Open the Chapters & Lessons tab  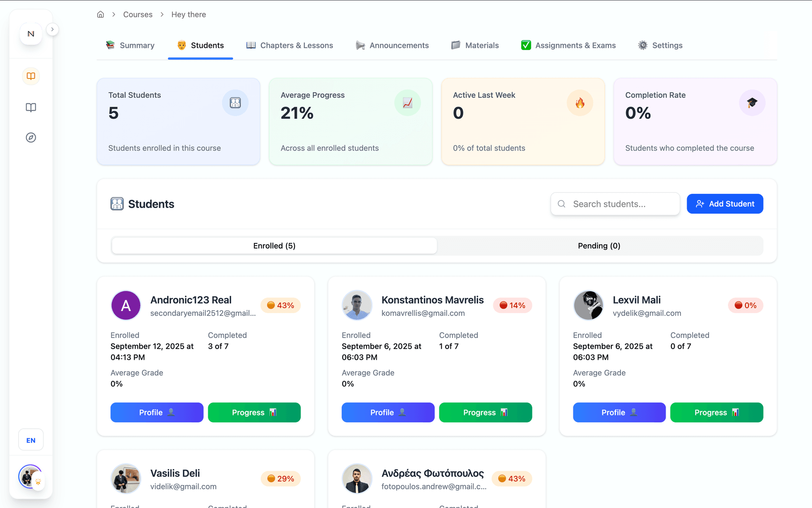tap(289, 46)
